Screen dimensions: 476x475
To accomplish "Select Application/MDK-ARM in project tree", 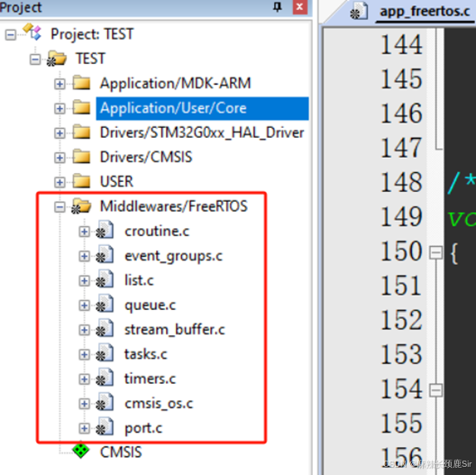I will click(x=176, y=84).
